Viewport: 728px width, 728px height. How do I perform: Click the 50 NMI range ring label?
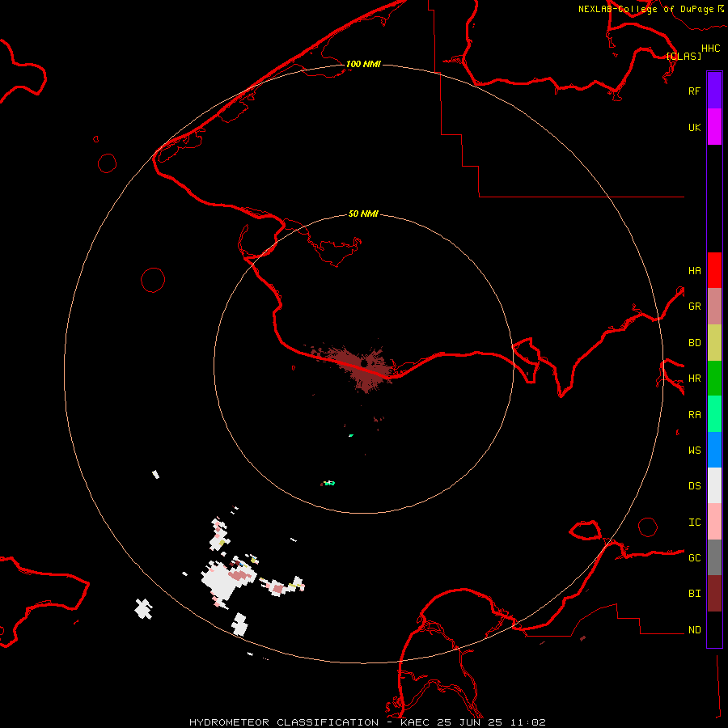tap(363, 214)
